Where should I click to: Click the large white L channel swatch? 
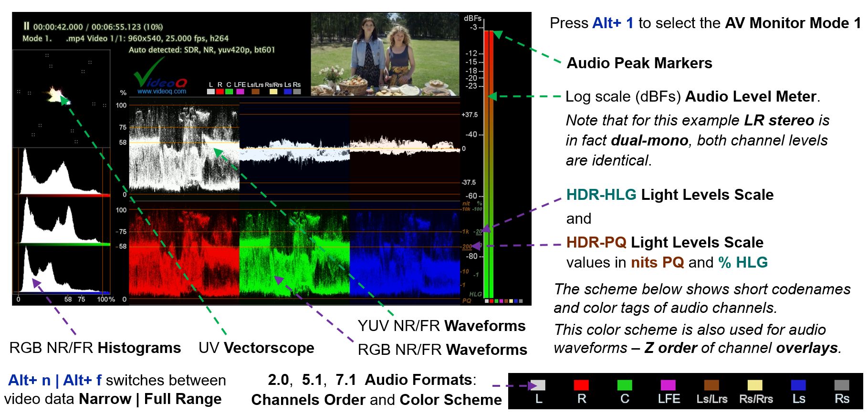tap(538, 385)
